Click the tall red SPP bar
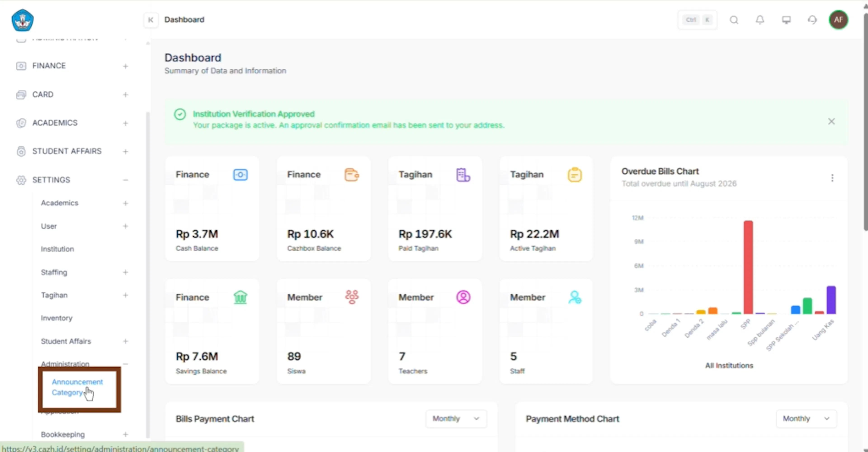This screenshot has width=868, height=452. pos(748,267)
